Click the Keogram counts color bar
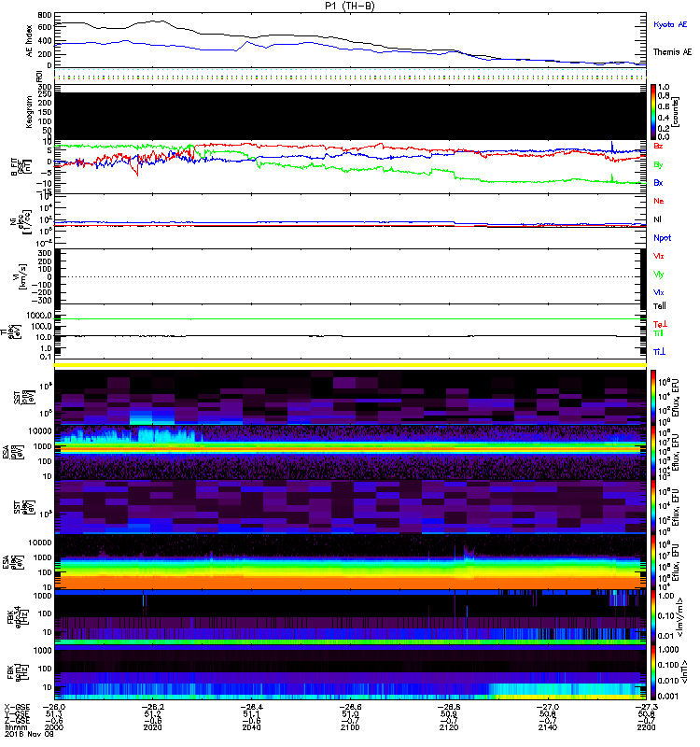Viewport: 700px width, 747px height. (653, 112)
